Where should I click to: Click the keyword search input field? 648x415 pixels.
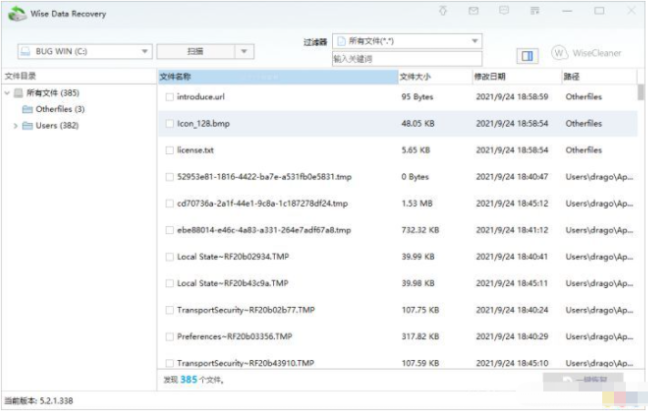click(x=407, y=59)
